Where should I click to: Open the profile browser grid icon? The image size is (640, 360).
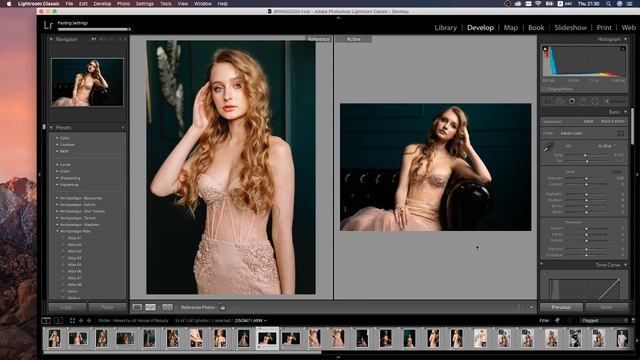click(x=621, y=133)
